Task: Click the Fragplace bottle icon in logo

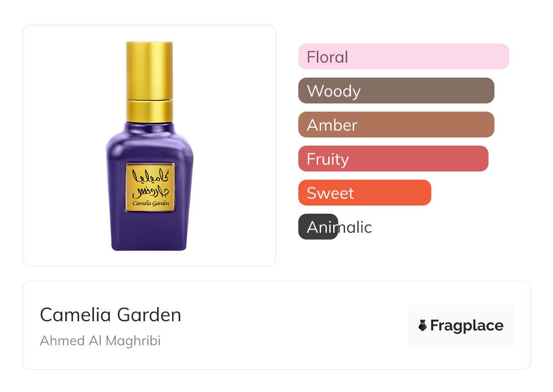Action: [423, 325]
